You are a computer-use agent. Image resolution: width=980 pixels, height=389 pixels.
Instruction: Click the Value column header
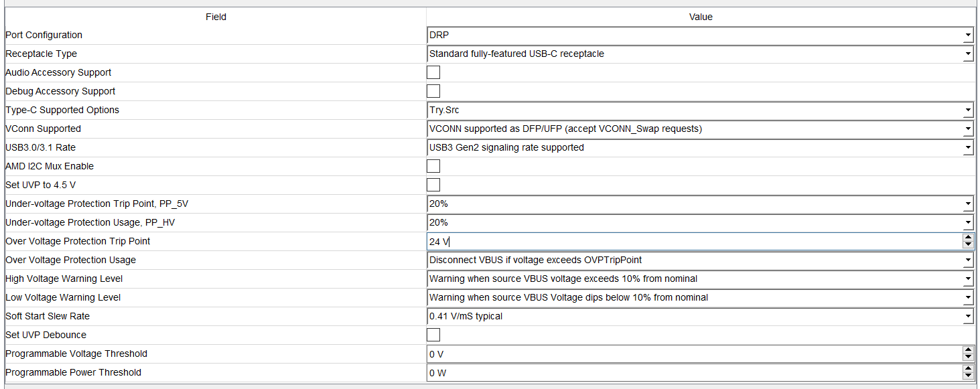point(701,17)
